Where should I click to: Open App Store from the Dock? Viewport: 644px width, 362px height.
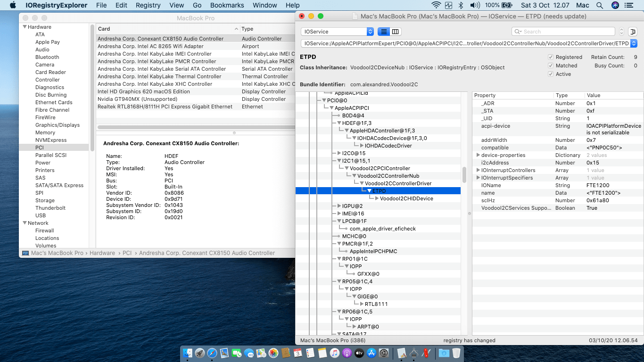tap(372, 353)
